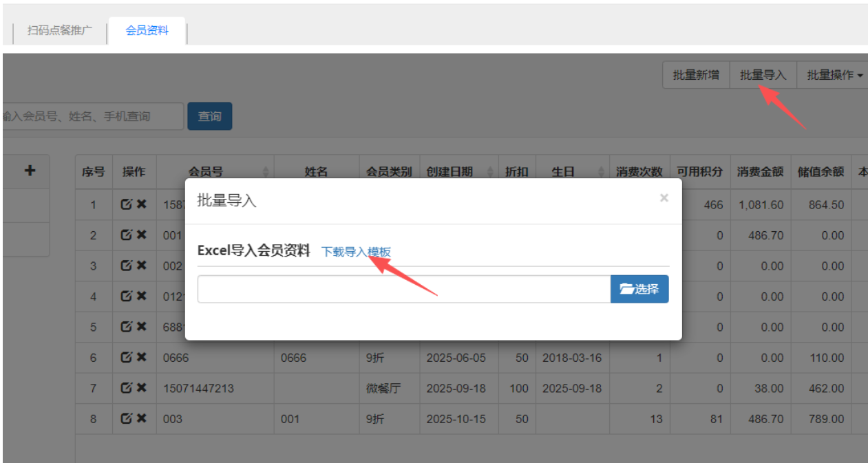This screenshot has width=868, height=463.
Task: Click the 选择 file browse button
Action: click(639, 289)
